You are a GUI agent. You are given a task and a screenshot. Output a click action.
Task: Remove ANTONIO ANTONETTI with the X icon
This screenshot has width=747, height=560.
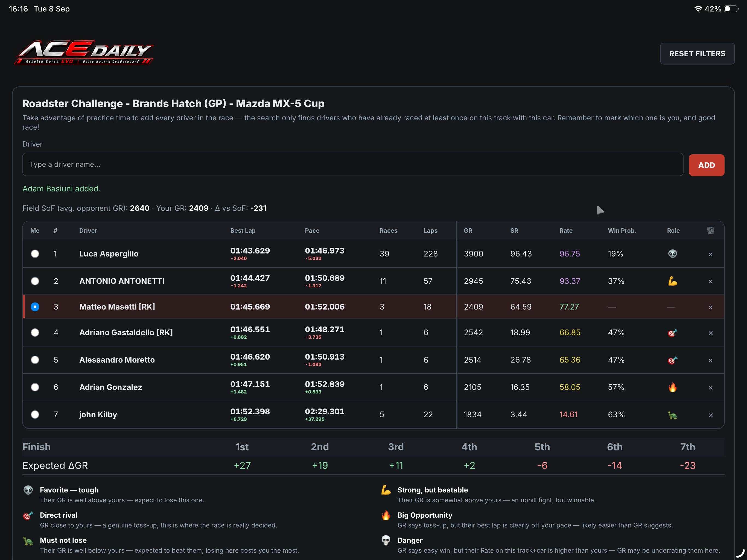[710, 282]
